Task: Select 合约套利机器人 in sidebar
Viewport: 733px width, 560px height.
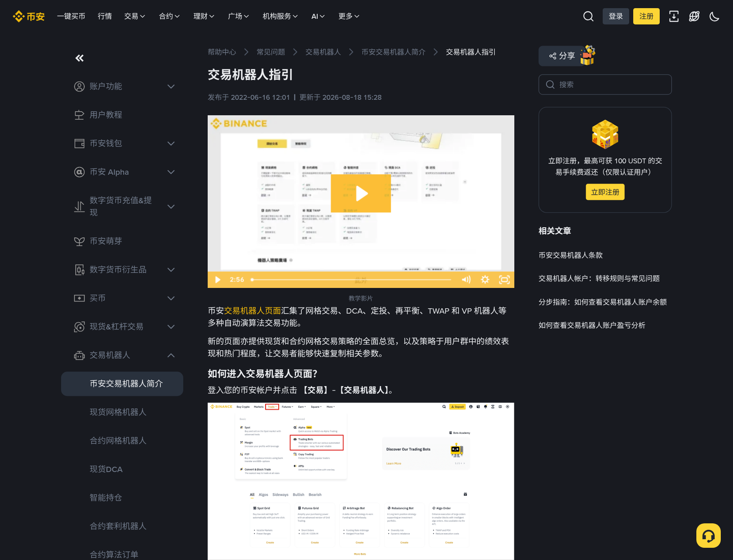Action: 118,526
